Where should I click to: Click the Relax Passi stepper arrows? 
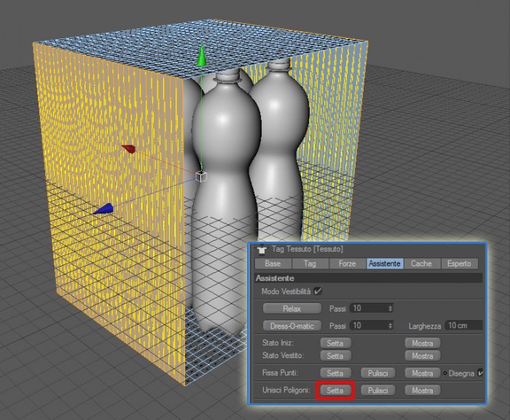390,308
